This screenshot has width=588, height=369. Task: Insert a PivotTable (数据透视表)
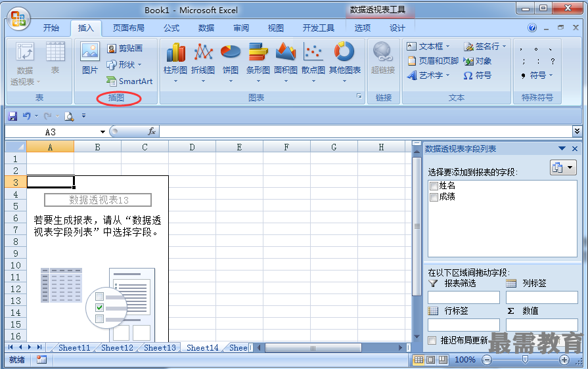click(x=25, y=64)
